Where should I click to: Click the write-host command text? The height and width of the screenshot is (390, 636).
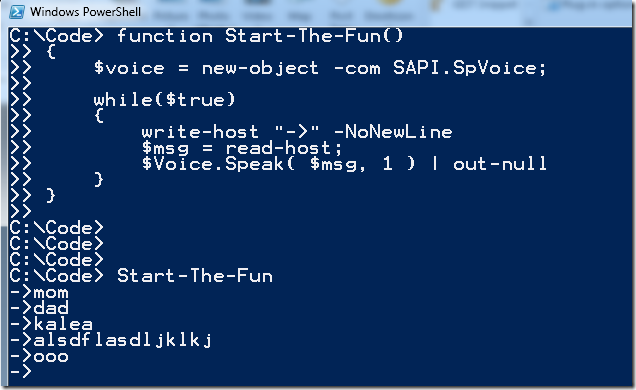(200, 132)
